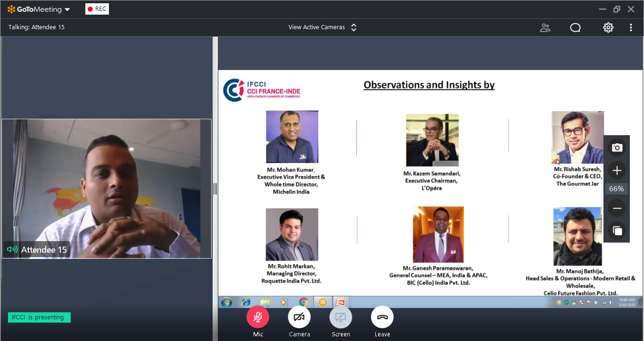Click the copy/pop-out viewer icon
The height and width of the screenshot is (341, 644).
pos(617,231)
